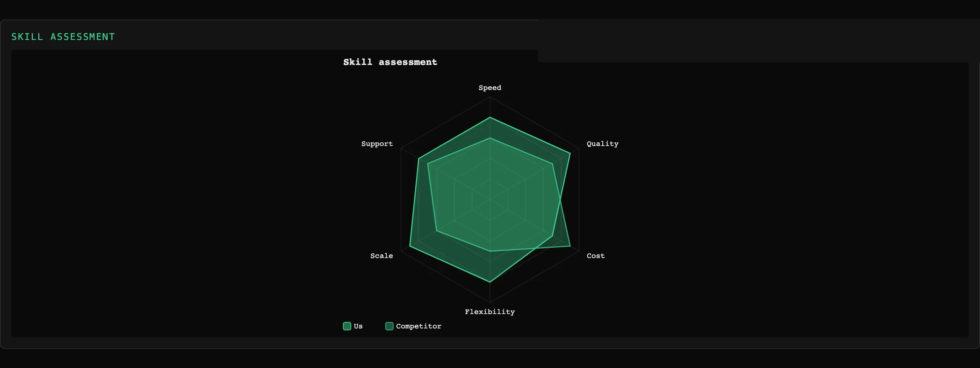Select the Support axis label
The width and height of the screenshot is (980, 368).
377,144
